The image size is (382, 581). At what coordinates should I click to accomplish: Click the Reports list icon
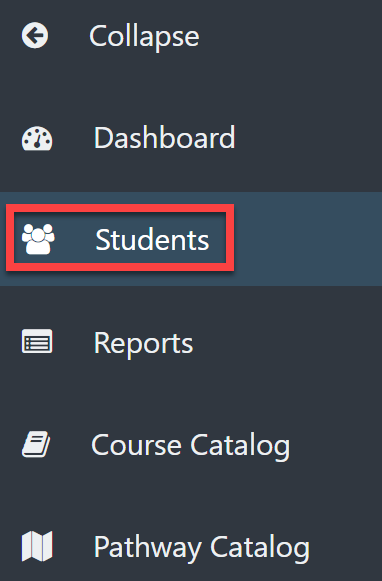click(x=37, y=341)
